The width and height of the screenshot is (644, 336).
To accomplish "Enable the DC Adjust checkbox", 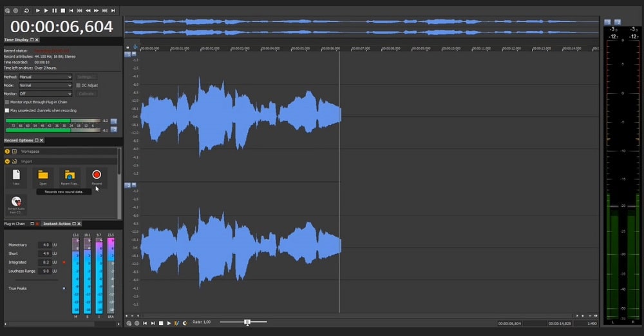I will click(78, 86).
